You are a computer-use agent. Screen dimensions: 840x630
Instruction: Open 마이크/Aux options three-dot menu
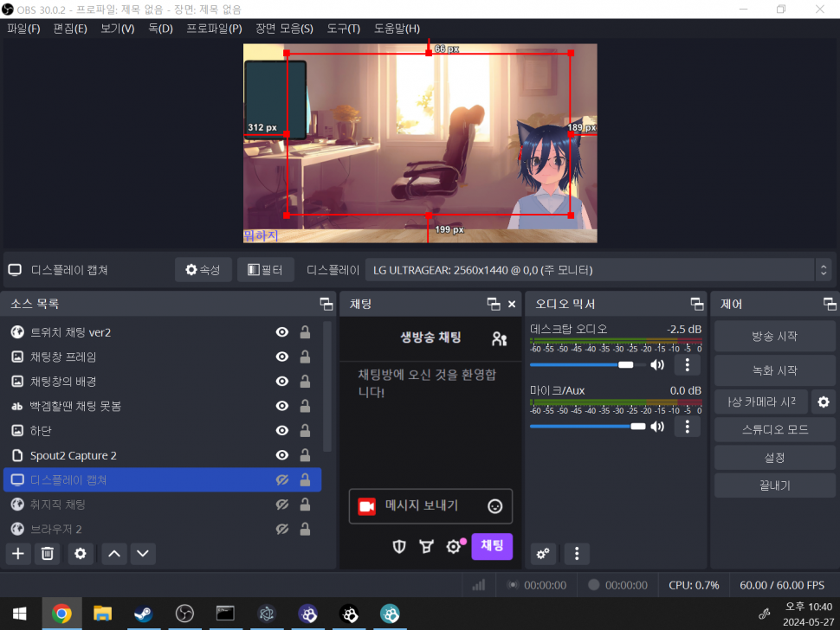click(x=688, y=427)
